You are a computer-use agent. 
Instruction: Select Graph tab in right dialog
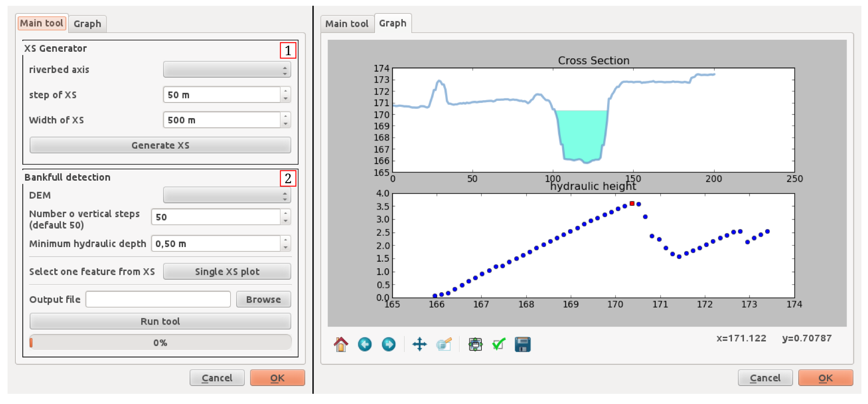[393, 23]
